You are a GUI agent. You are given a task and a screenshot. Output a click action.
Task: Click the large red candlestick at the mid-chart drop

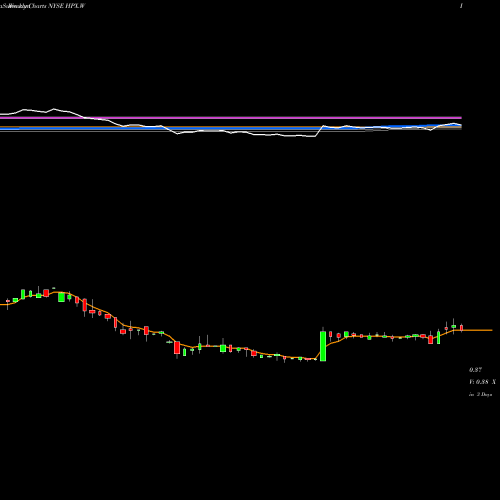[x=177, y=347]
